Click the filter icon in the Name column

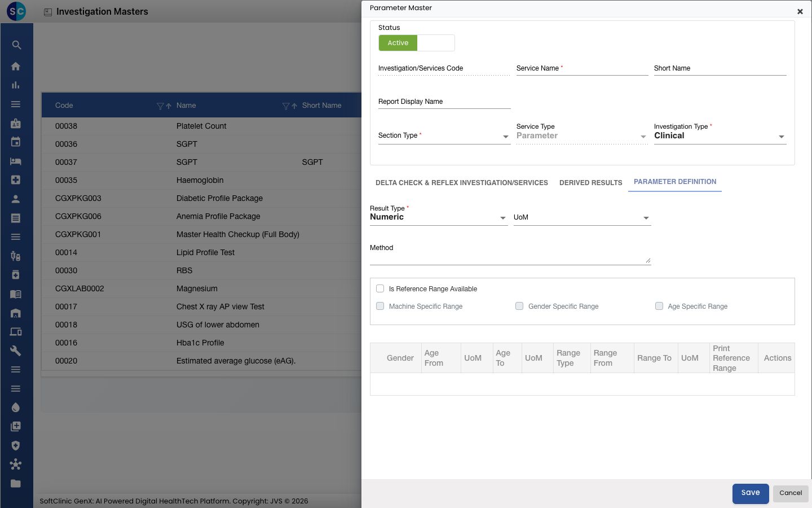tap(286, 106)
